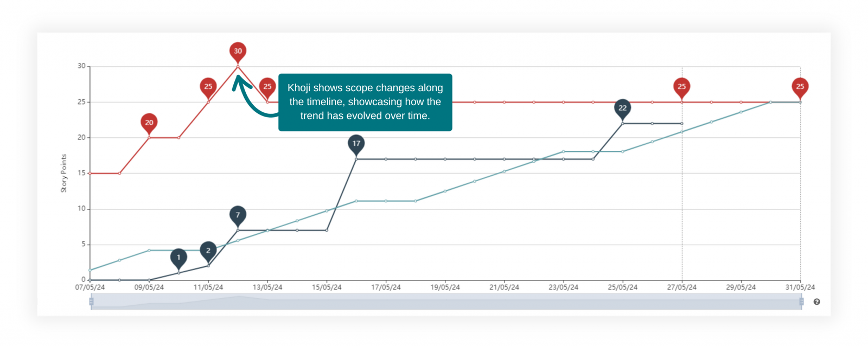Open the dark completed marker labeled 17
868x346 pixels.
[x=356, y=144]
